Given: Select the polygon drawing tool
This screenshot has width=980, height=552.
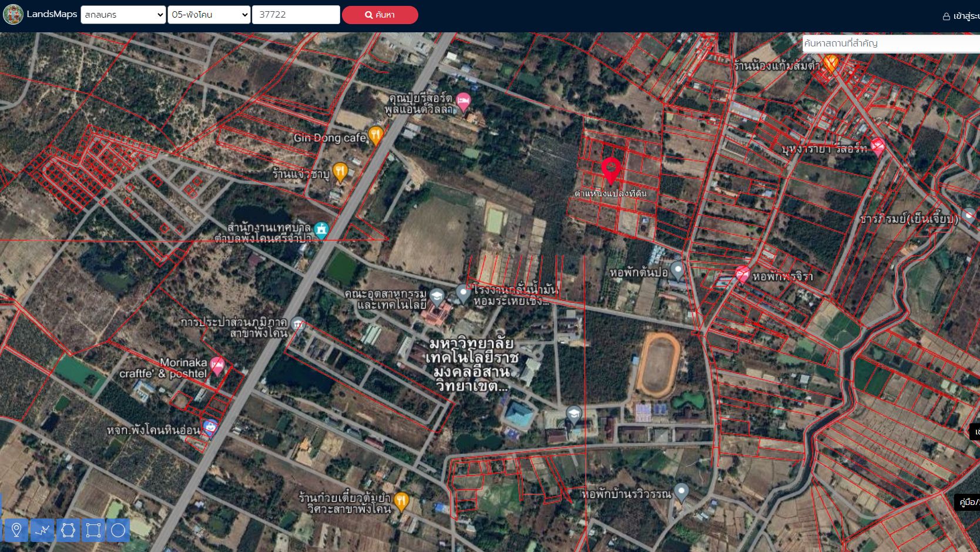Looking at the screenshot, I should (68, 530).
